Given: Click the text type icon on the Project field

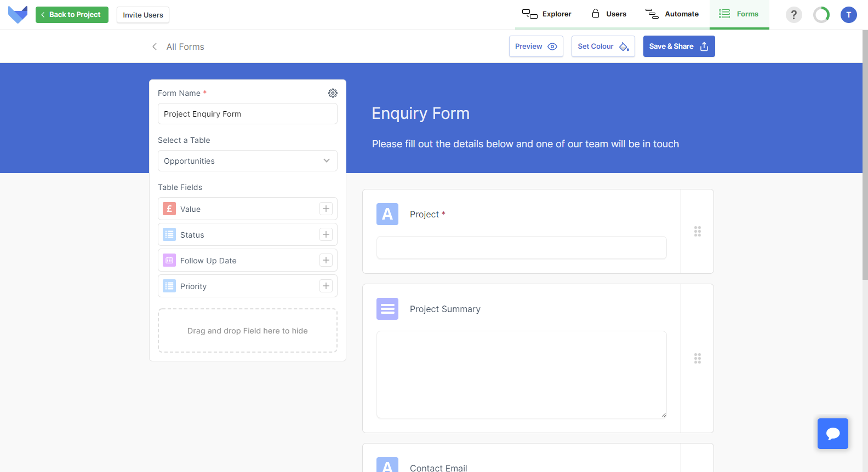Looking at the screenshot, I should (x=387, y=214).
